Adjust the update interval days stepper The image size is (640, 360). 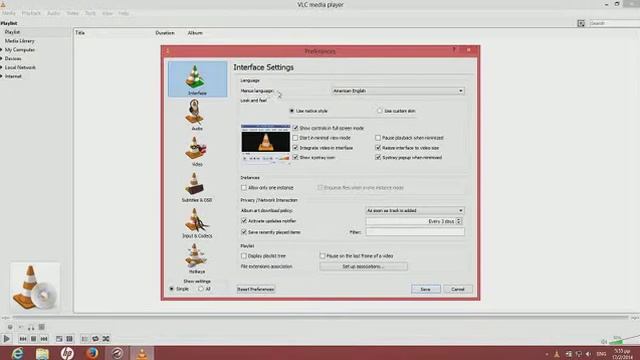point(459,221)
